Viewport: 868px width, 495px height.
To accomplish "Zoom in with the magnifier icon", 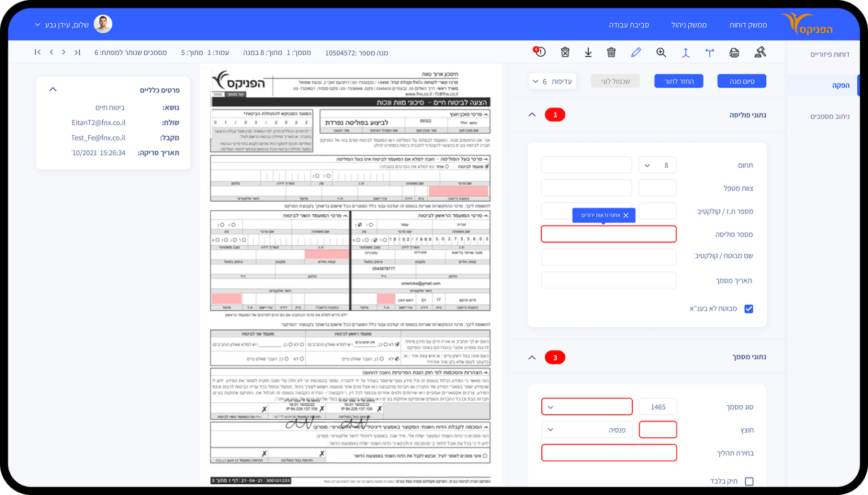I will 661,53.
